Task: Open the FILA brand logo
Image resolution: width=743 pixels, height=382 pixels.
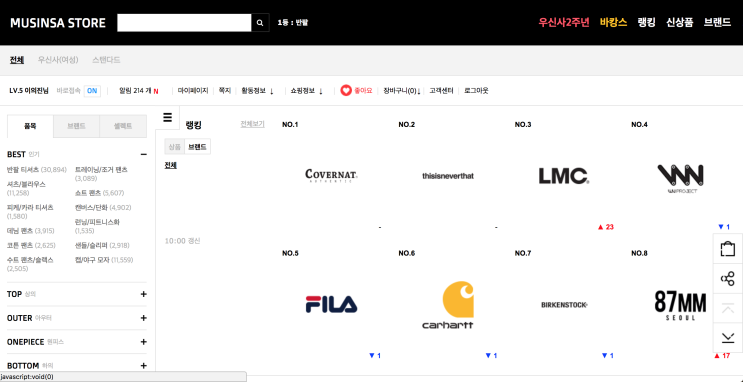Action: click(x=331, y=304)
